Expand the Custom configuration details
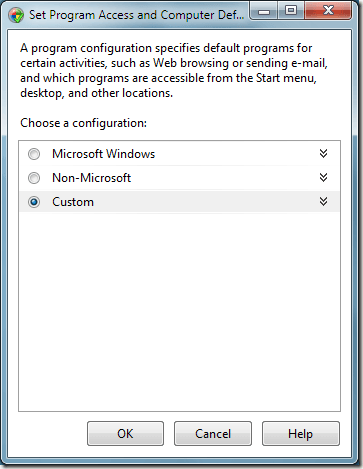 pos(323,201)
